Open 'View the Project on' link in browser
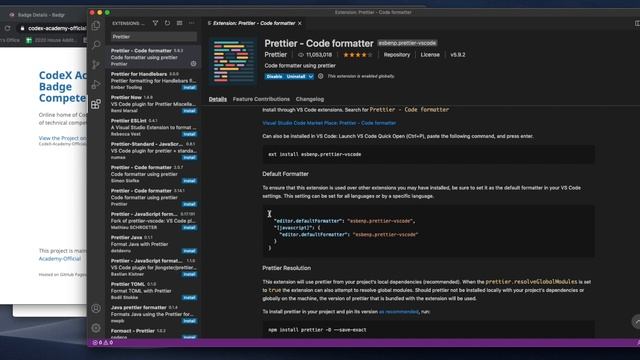 tap(62, 138)
